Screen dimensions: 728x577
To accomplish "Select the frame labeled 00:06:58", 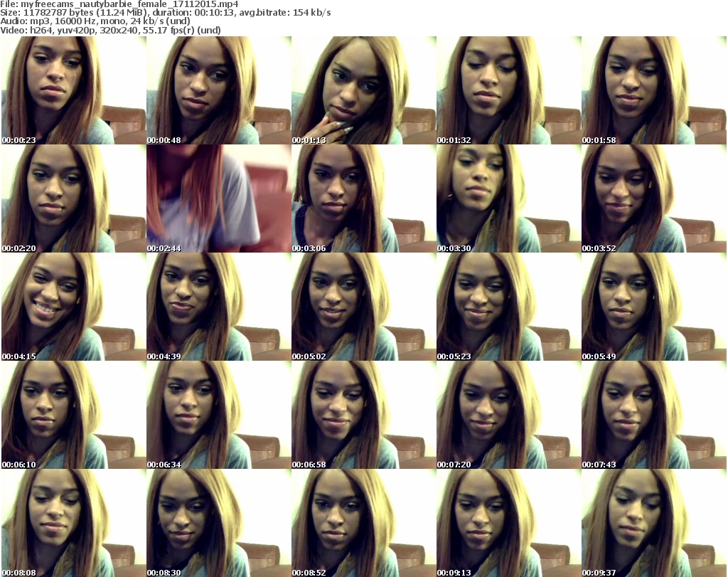I will tap(363, 415).
